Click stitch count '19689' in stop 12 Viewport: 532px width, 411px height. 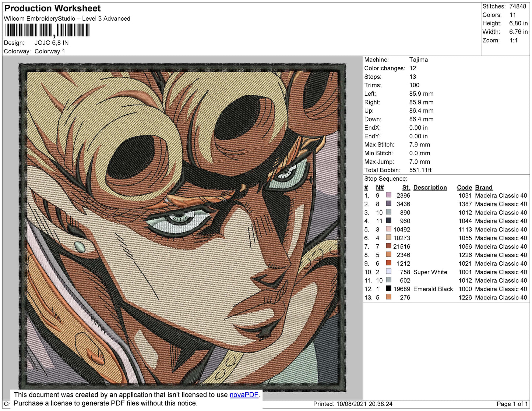click(402, 289)
